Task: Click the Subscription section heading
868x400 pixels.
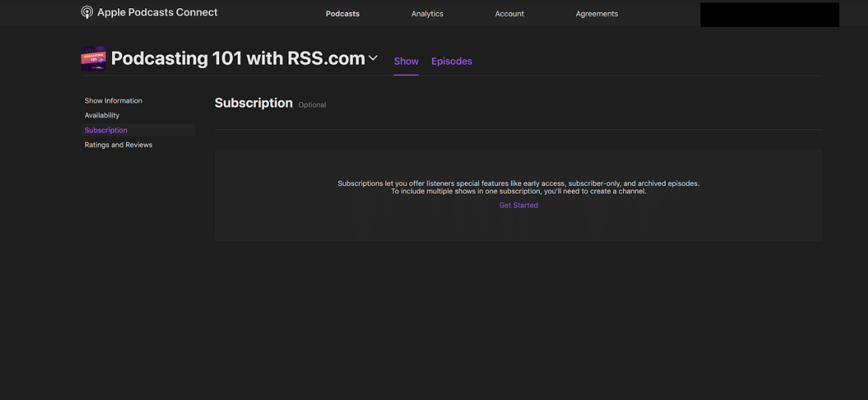Action: (x=253, y=103)
